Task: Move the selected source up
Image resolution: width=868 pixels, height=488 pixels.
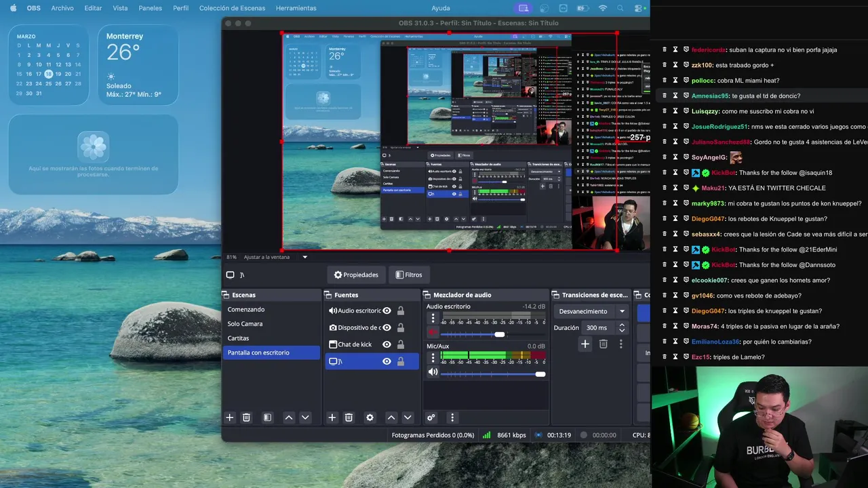Action: click(x=391, y=418)
